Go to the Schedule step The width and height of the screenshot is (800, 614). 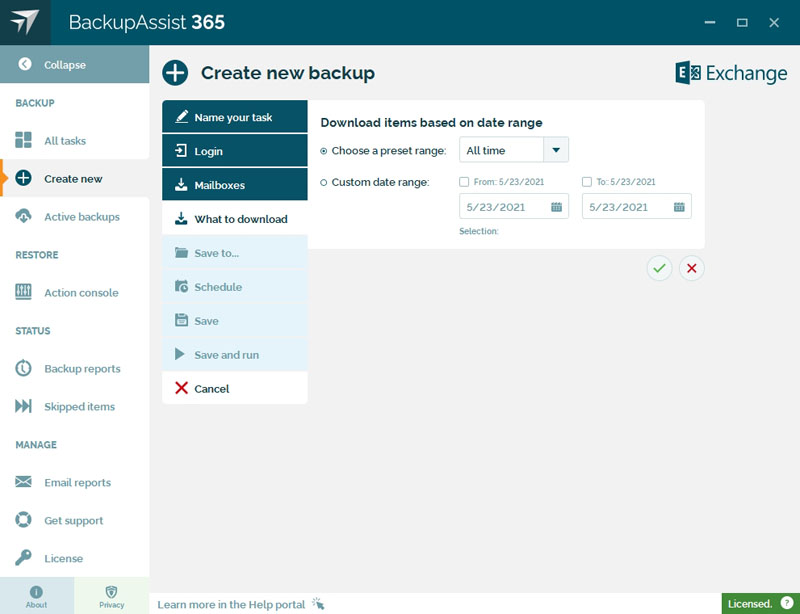click(235, 287)
